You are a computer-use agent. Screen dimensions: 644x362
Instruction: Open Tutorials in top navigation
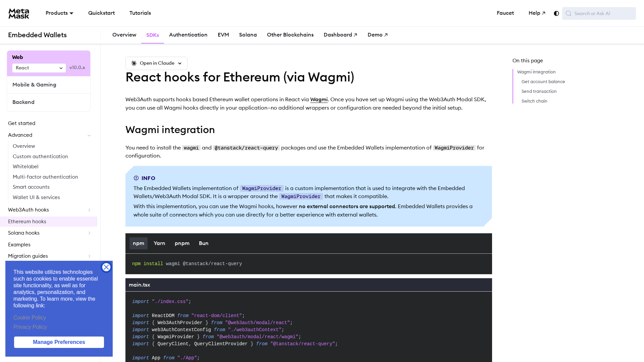coord(140,13)
